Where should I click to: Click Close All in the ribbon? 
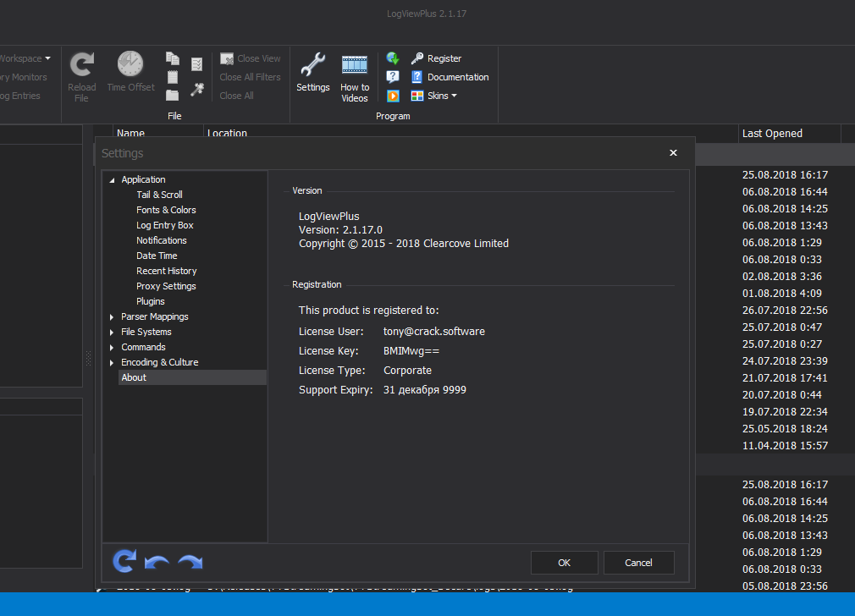(x=237, y=96)
